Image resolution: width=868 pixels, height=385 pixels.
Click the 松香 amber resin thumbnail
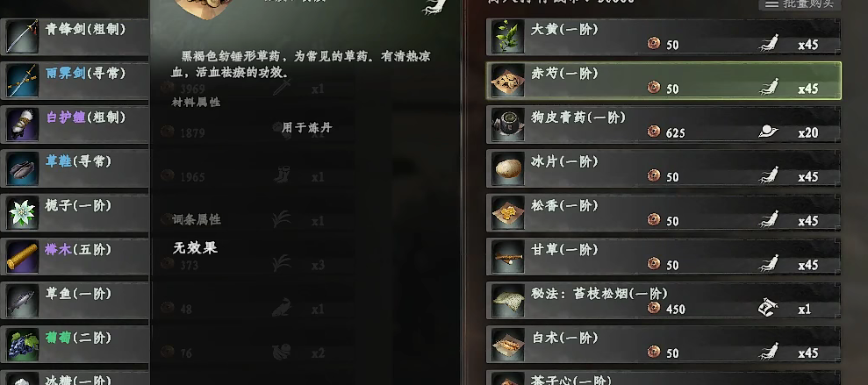[x=507, y=213]
